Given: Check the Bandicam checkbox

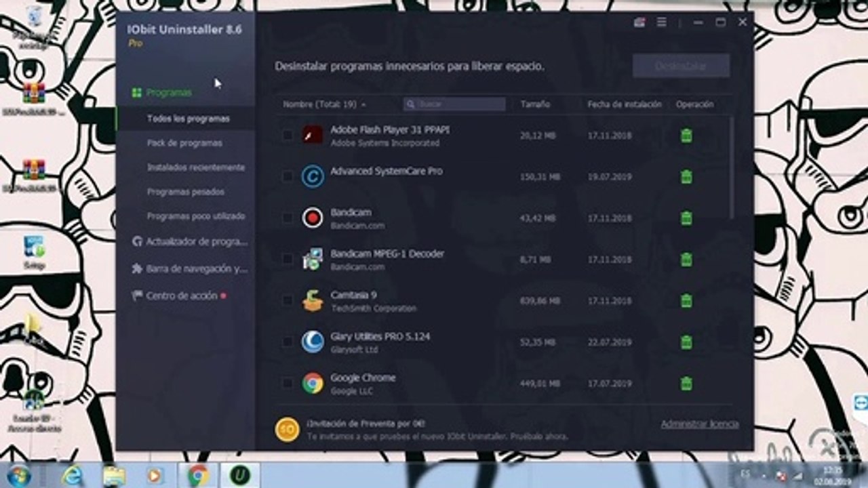Looking at the screenshot, I should click(x=288, y=218).
